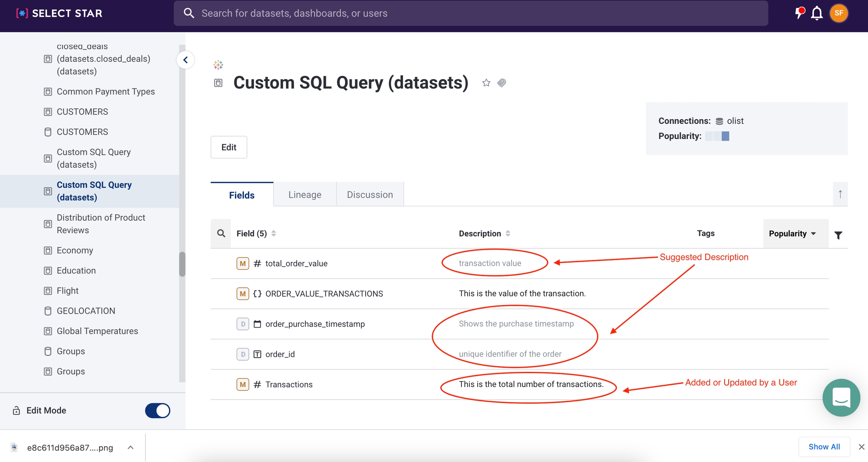Click the star favorite icon beside title
This screenshot has height=462, width=868.
pos(486,83)
